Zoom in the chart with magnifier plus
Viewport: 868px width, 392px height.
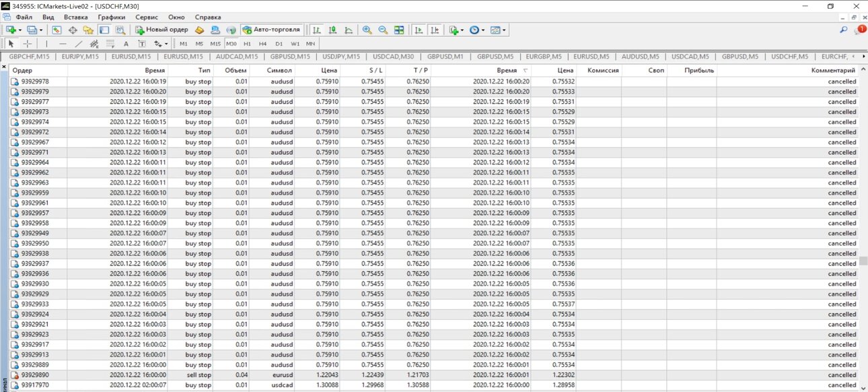[x=367, y=30]
